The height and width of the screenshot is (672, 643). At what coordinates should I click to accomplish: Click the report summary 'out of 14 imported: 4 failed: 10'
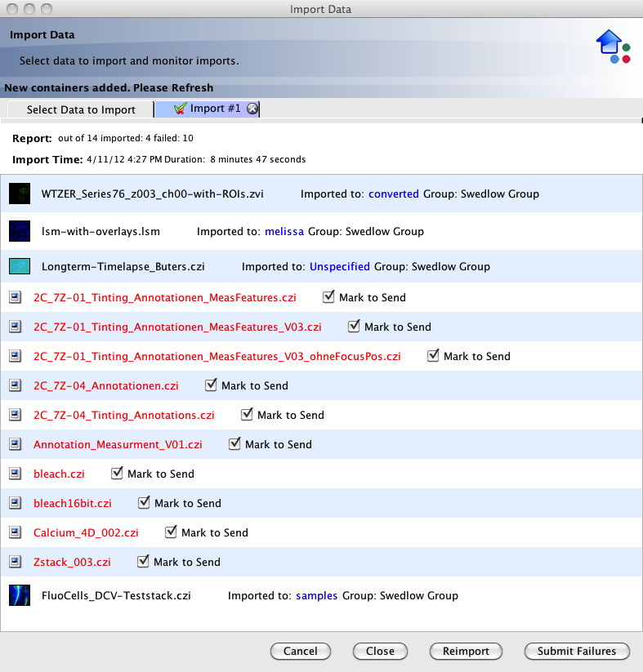point(126,138)
